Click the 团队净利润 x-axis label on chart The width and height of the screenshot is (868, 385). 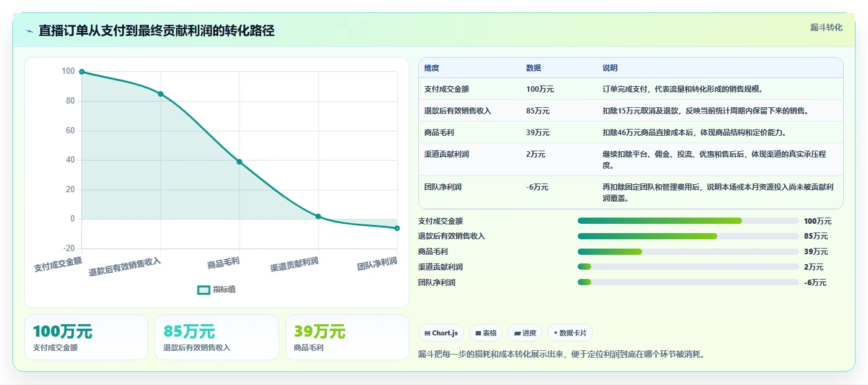pos(377,265)
